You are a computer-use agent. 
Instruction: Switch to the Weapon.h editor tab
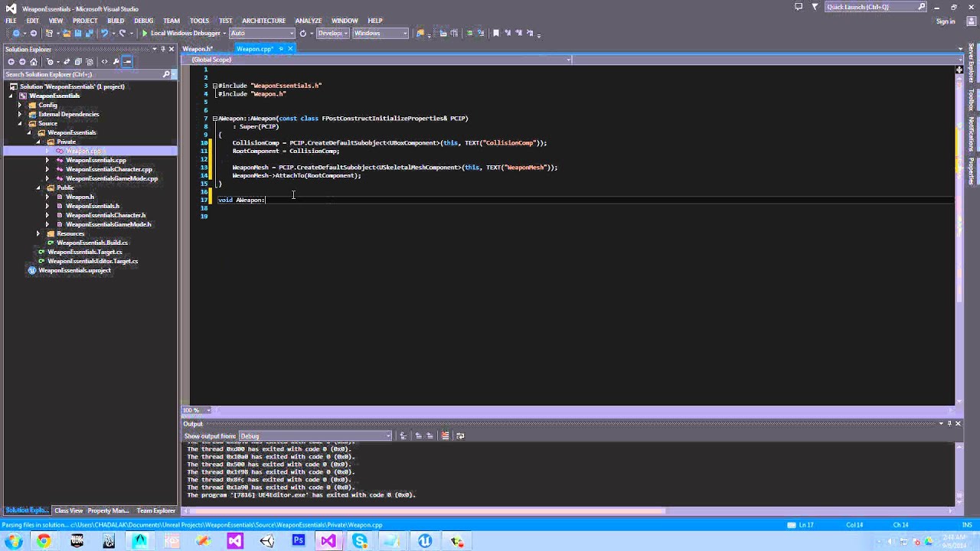(x=198, y=49)
